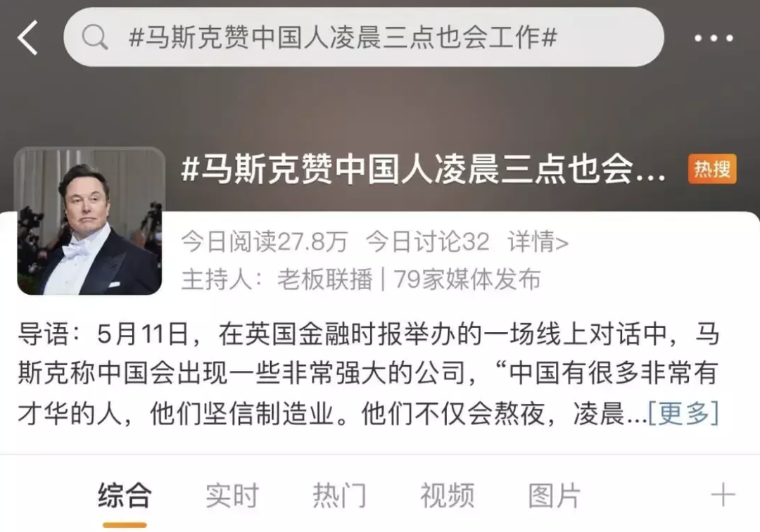760x532 pixels.
Task: Tap the magnifier search icon
Action: [x=94, y=37]
